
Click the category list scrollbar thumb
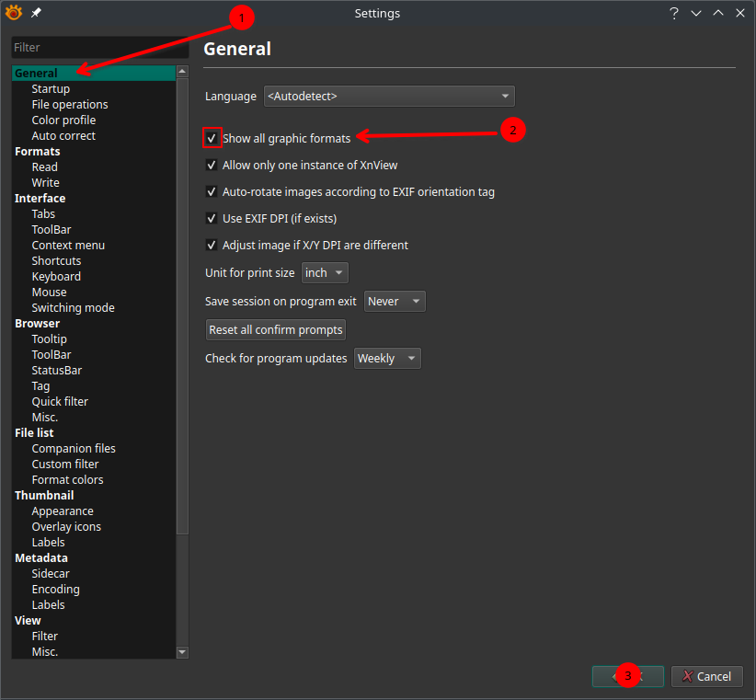[x=182, y=306]
